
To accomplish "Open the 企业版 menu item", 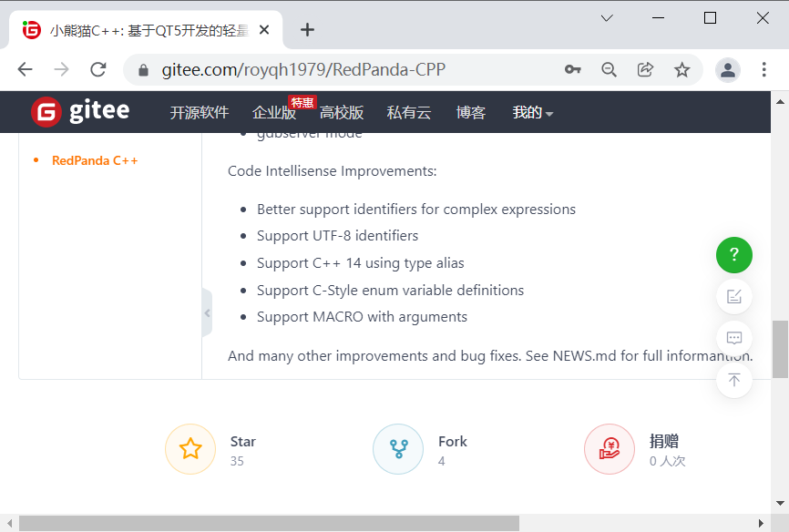I will click(x=273, y=112).
